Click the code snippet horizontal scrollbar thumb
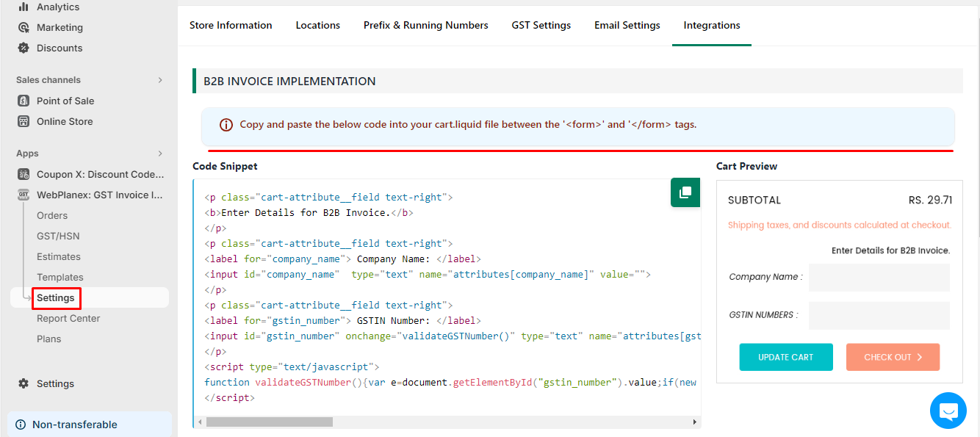 (270, 422)
